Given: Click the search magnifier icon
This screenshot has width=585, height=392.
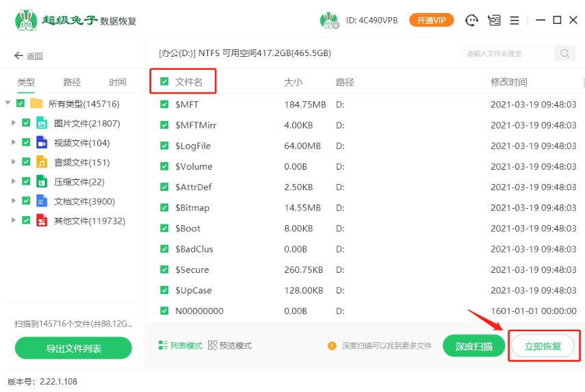Looking at the screenshot, I should pyautogui.click(x=564, y=53).
